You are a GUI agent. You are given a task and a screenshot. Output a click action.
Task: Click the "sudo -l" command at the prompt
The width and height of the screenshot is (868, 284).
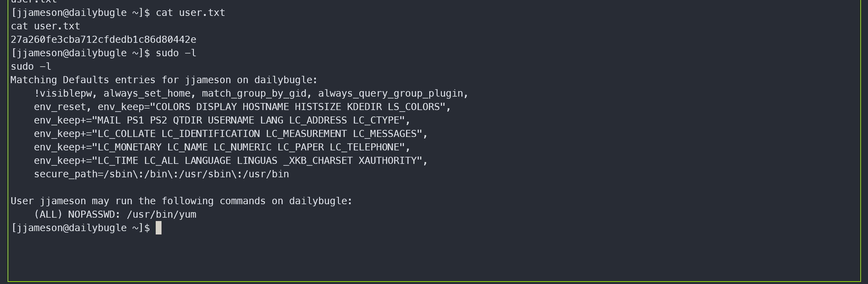click(x=176, y=53)
